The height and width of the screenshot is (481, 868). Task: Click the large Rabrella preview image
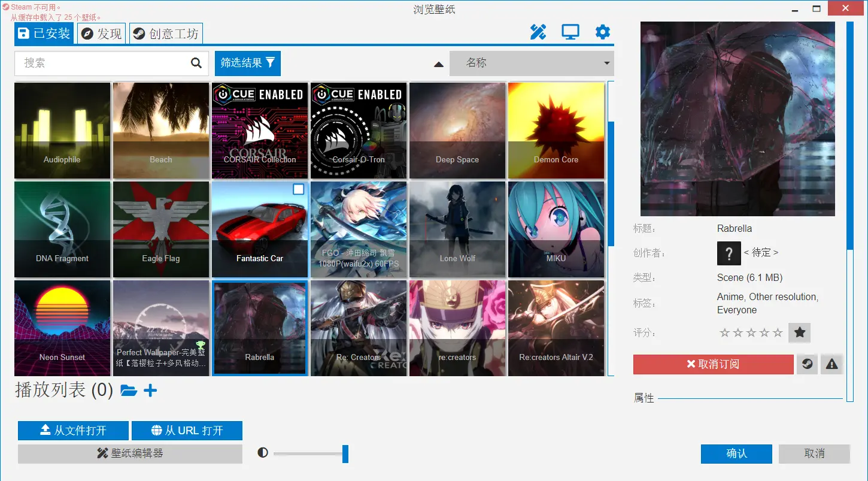point(738,119)
